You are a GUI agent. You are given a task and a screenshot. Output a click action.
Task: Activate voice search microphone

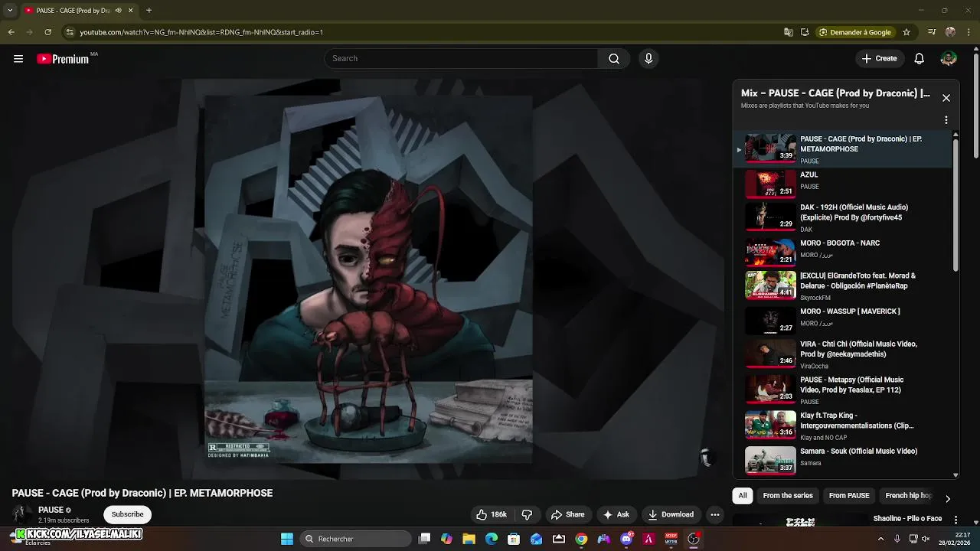pos(648,59)
